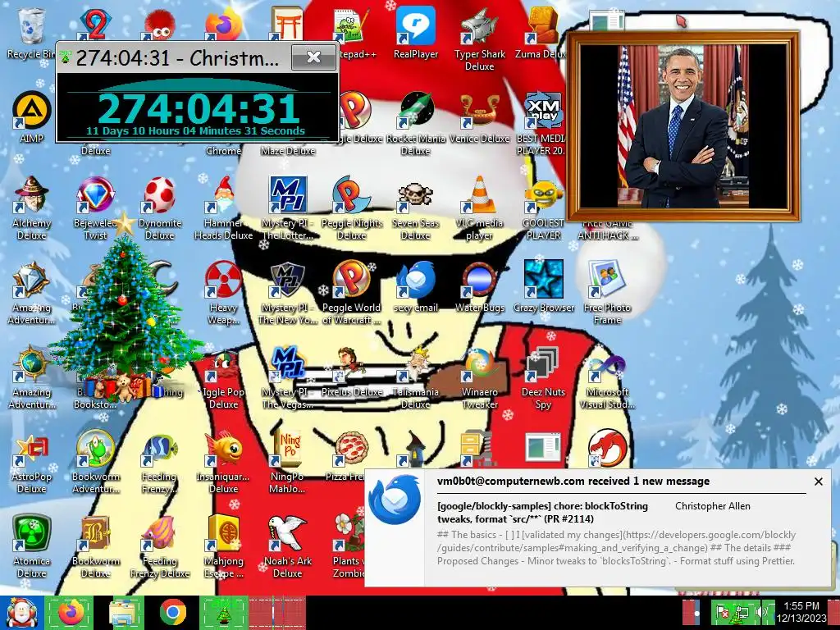
Task: Select the Feeding Frenzy Deluxe shortcut
Action: 160,546
